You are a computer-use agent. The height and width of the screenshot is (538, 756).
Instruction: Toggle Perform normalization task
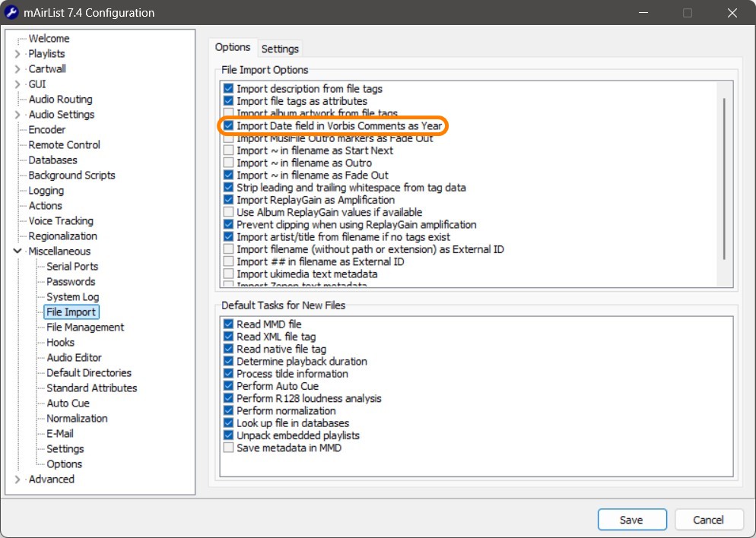coord(228,411)
